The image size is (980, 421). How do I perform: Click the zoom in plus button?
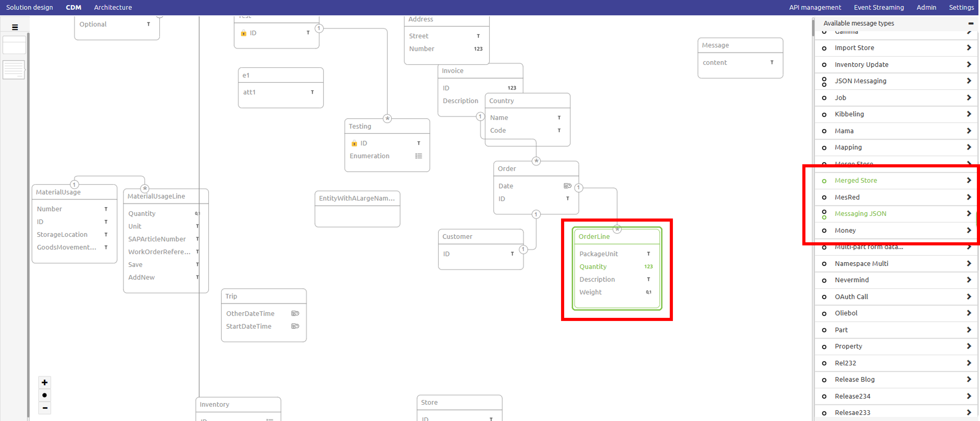pos(44,382)
